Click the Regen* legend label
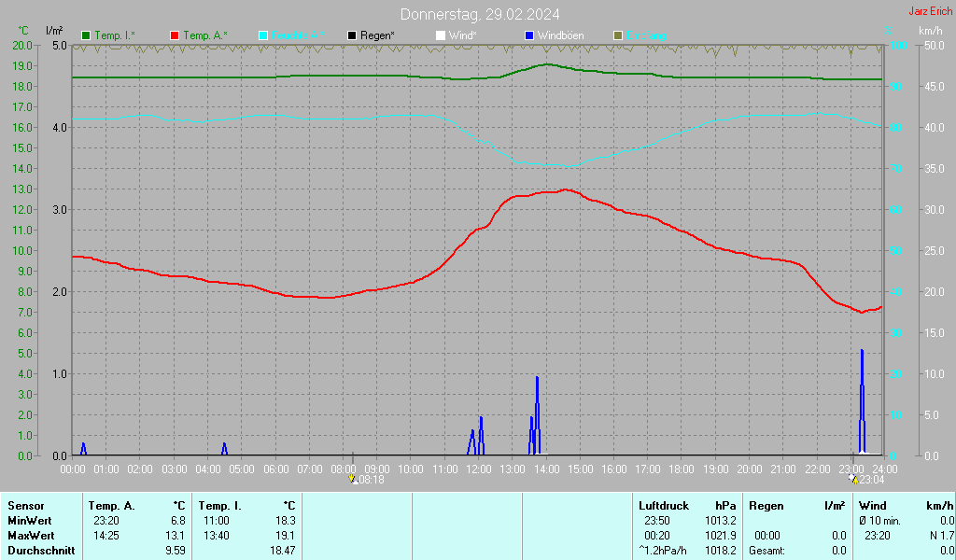This screenshot has height=560, width=956. pyautogui.click(x=377, y=35)
